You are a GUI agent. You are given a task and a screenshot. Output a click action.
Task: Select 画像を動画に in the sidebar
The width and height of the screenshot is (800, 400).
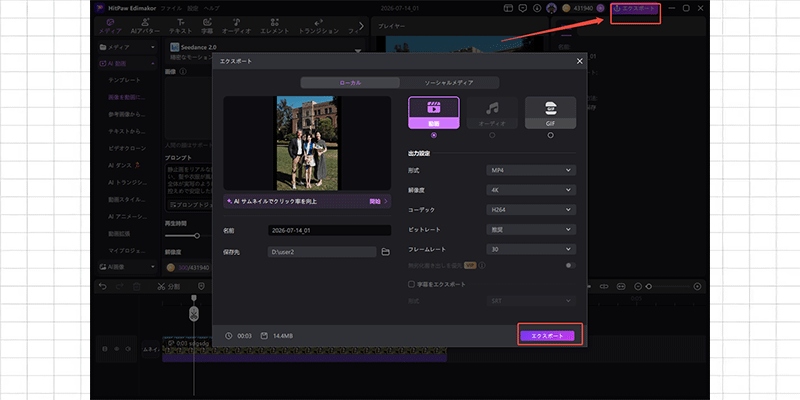click(x=127, y=97)
